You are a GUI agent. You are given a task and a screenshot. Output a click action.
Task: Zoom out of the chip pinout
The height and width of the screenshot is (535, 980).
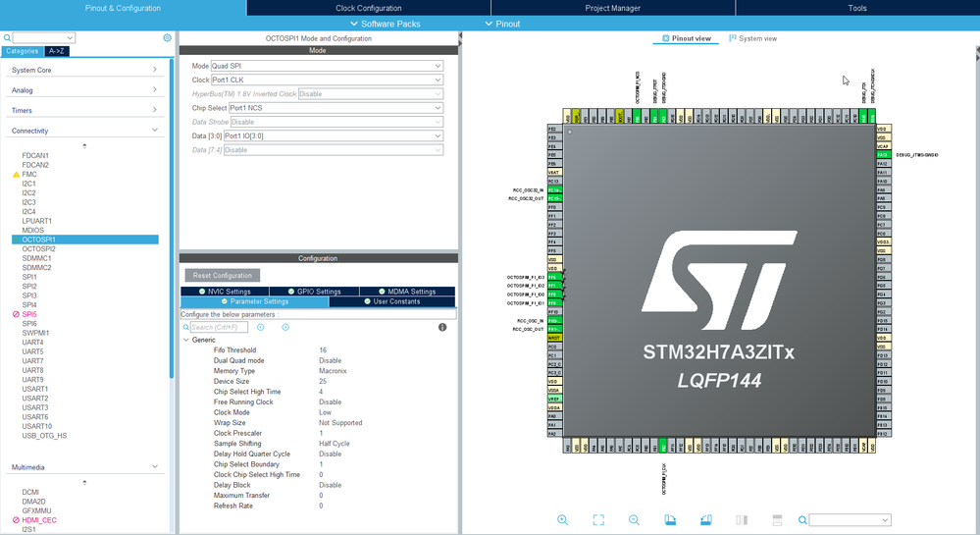coord(634,519)
